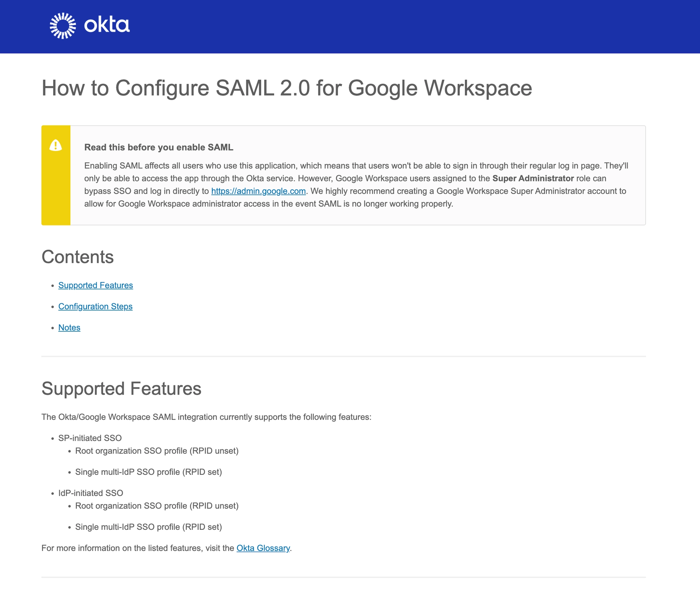Click the sentence introducing the supported features list
The height and width of the screenshot is (592, 700).
click(206, 417)
